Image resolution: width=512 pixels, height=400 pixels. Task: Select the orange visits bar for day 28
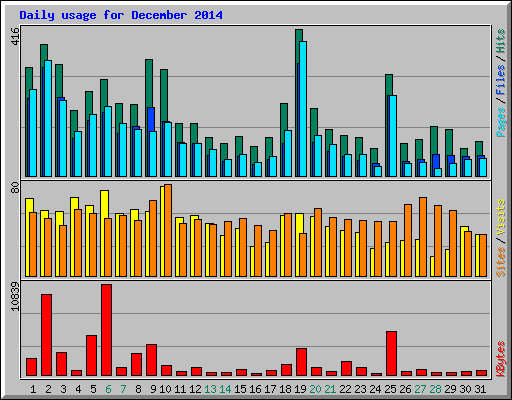pyautogui.click(x=438, y=241)
